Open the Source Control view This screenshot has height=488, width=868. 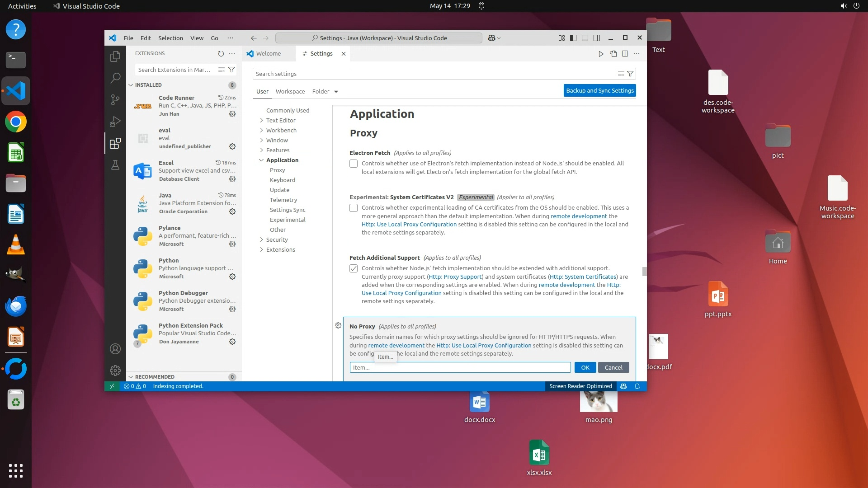115,99
